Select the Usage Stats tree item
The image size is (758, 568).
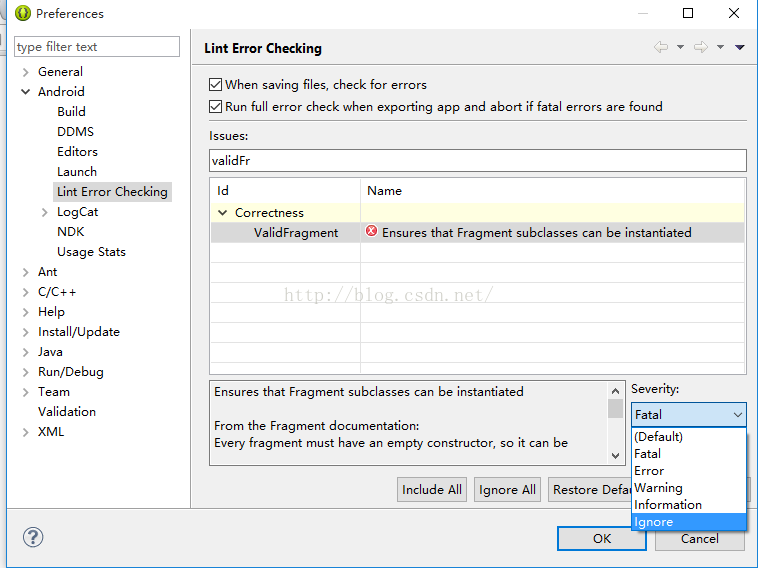click(91, 252)
